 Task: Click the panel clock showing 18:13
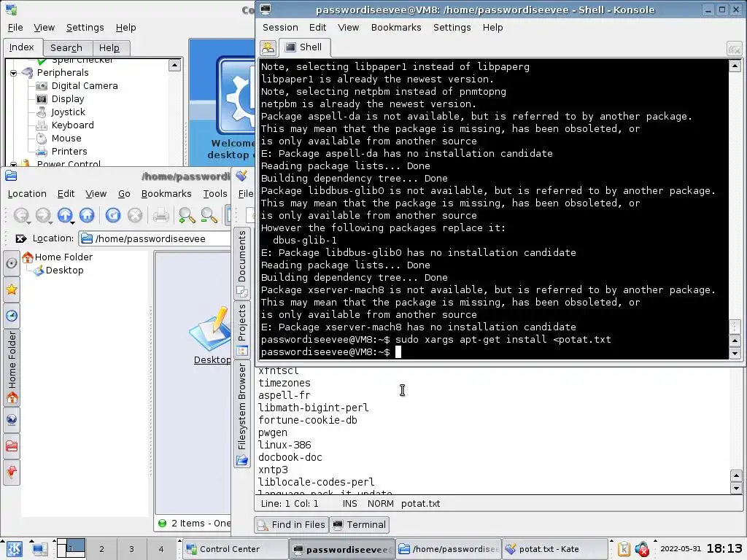point(724,548)
